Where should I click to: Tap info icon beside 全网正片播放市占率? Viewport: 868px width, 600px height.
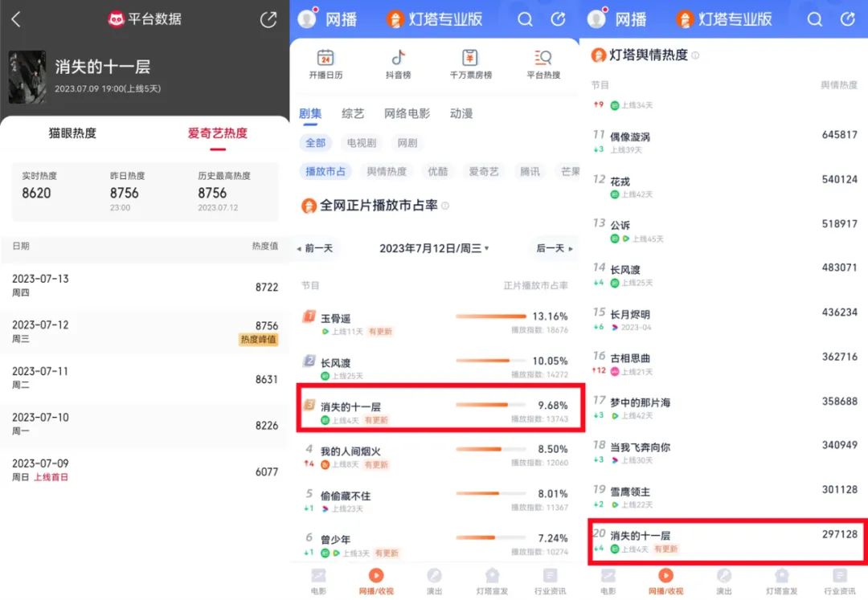tap(445, 206)
